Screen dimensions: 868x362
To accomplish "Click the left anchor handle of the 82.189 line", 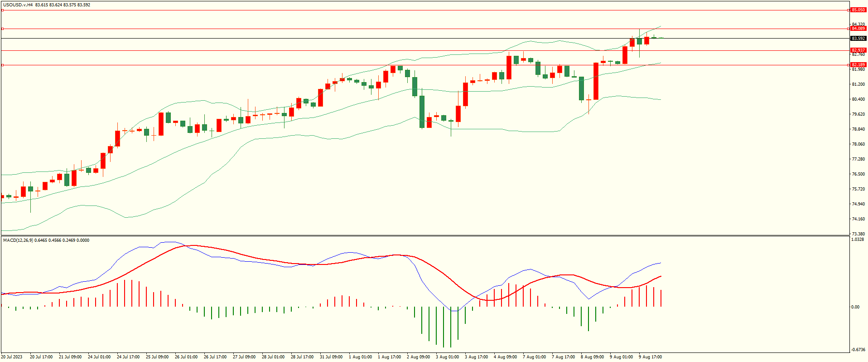I will (2, 65).
